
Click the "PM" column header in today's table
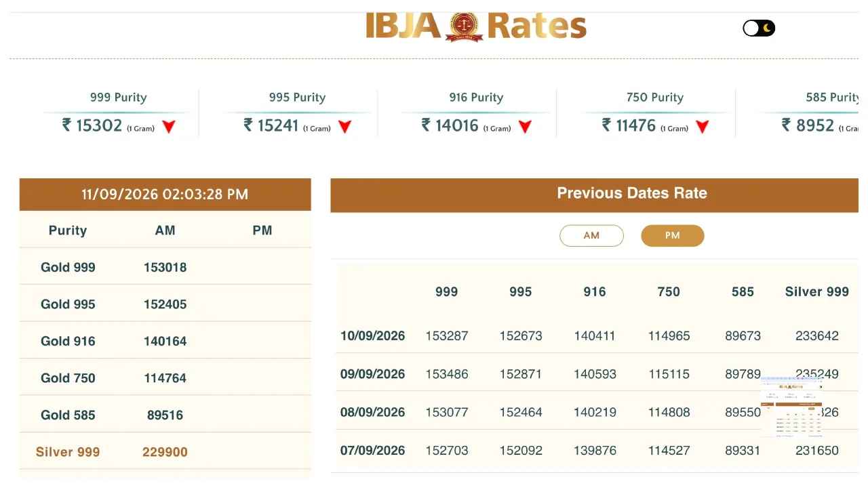262,230
